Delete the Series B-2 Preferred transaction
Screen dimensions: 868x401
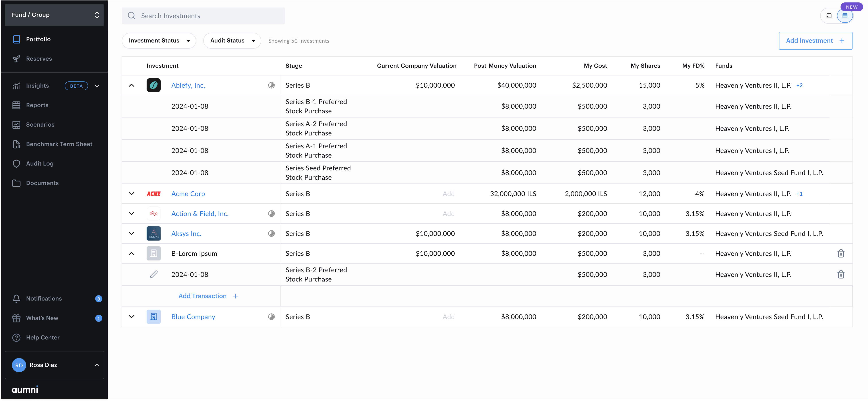(841, 275)
